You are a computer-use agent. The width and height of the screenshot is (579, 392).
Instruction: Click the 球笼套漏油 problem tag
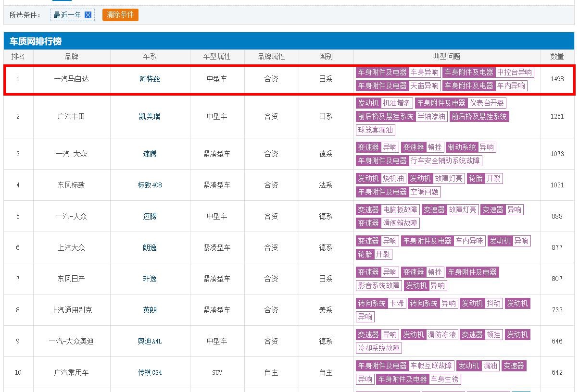point(376,130)
